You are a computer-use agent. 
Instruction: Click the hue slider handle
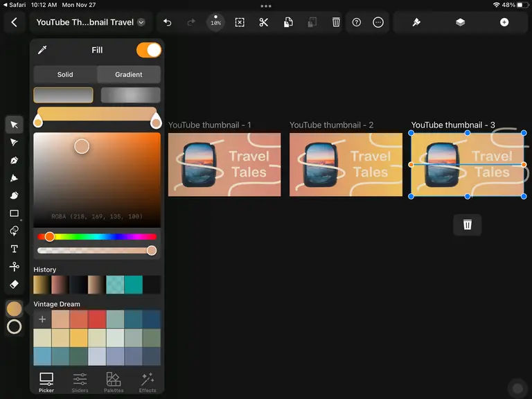click(50, 237)
